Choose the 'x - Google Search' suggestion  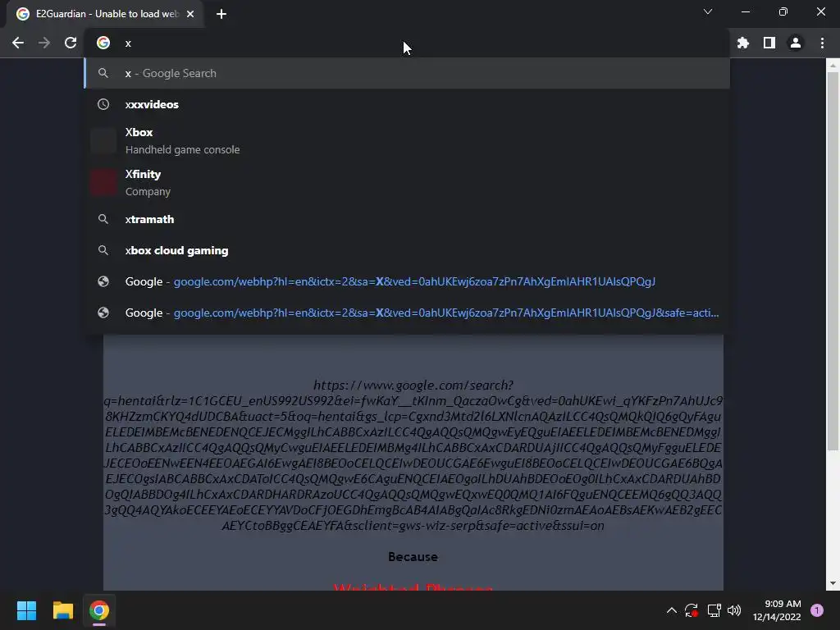[x=407, y=73]
